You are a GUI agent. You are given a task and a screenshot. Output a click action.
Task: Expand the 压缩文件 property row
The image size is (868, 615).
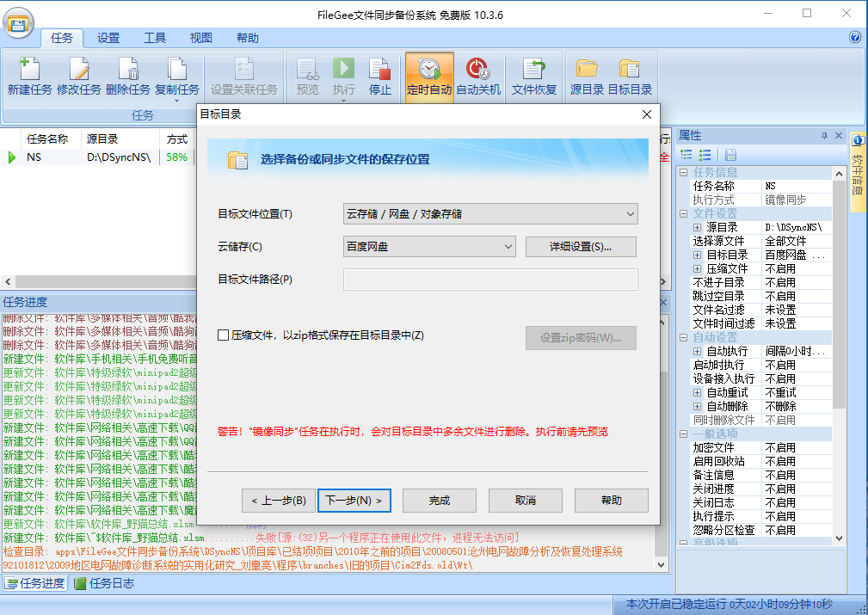(698, 268)
